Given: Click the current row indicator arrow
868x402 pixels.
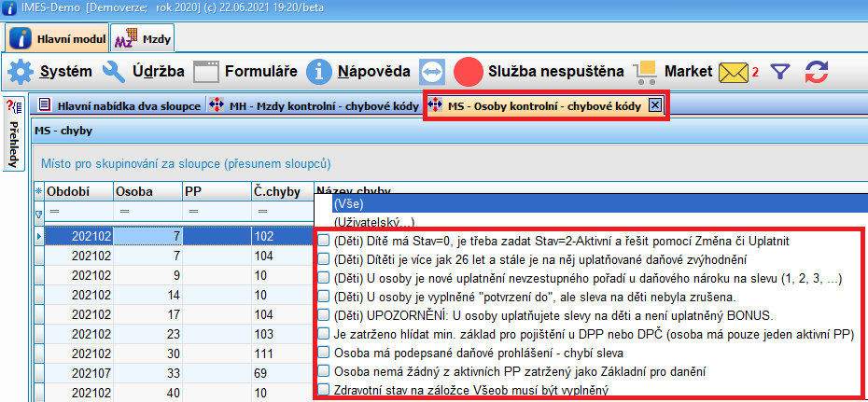Looking at the screenshot, I should [39, 237].
